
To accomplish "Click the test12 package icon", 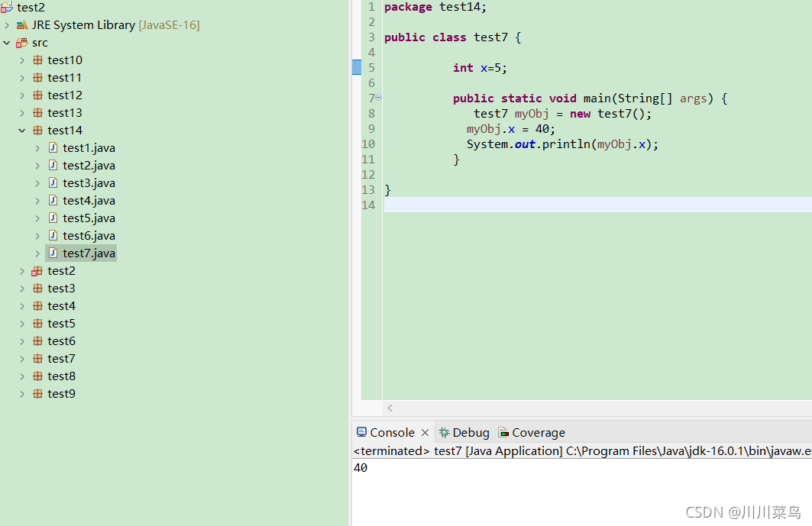I will click(37, 95).
